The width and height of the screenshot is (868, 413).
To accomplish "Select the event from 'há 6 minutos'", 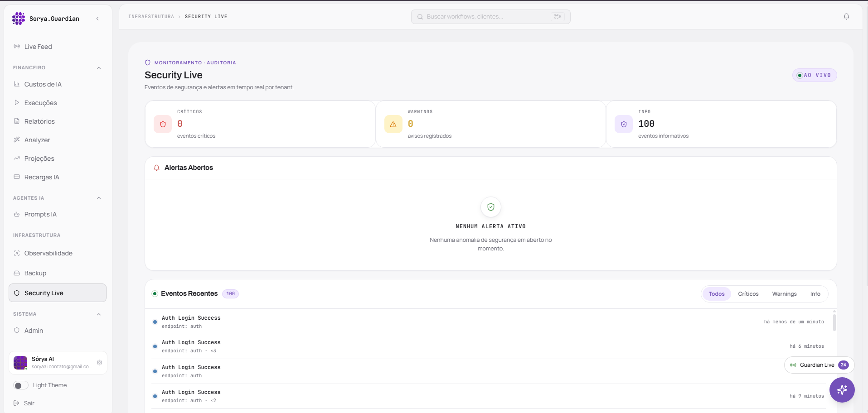I will [488, 346].
